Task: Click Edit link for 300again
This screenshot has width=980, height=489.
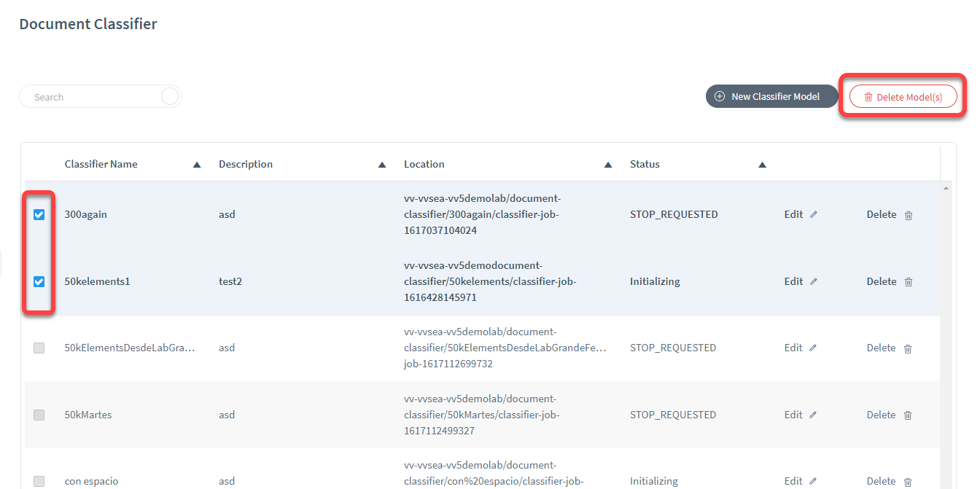Action: [793, 214]
